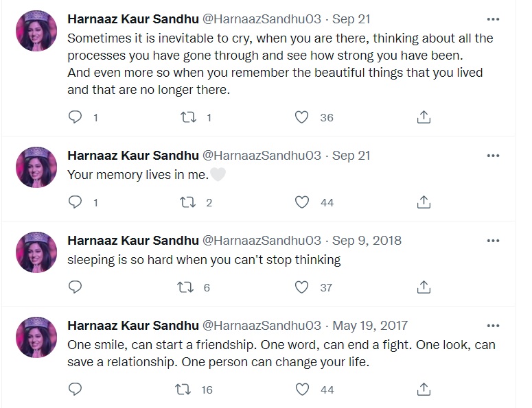Open the May 19, 2017 timestamp link
This screenshot has width=532, height=408.
tap(371, 325)
